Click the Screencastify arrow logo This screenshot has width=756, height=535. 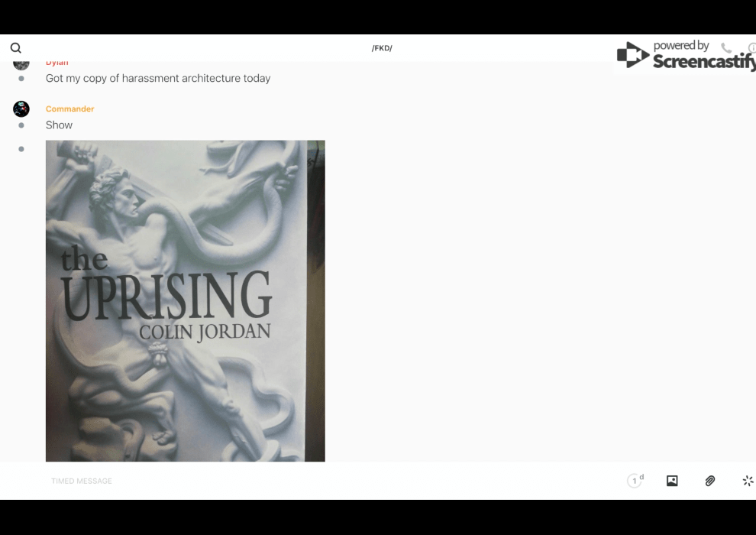click(632, 55)
